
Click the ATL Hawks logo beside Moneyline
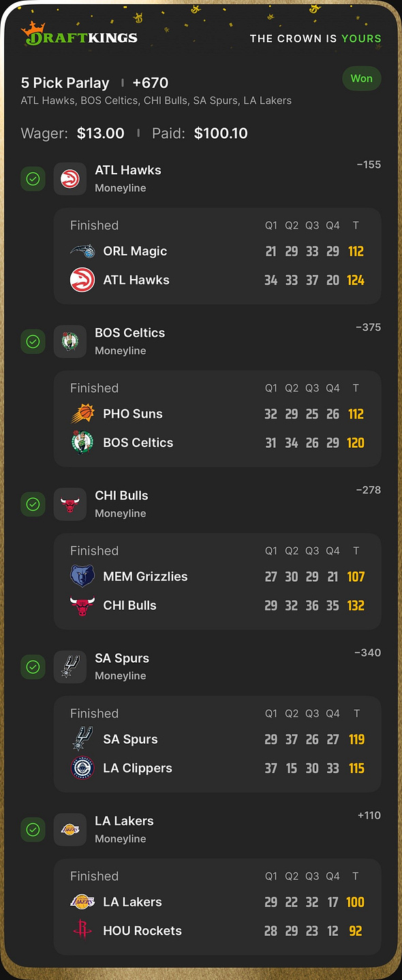point(70,179)
